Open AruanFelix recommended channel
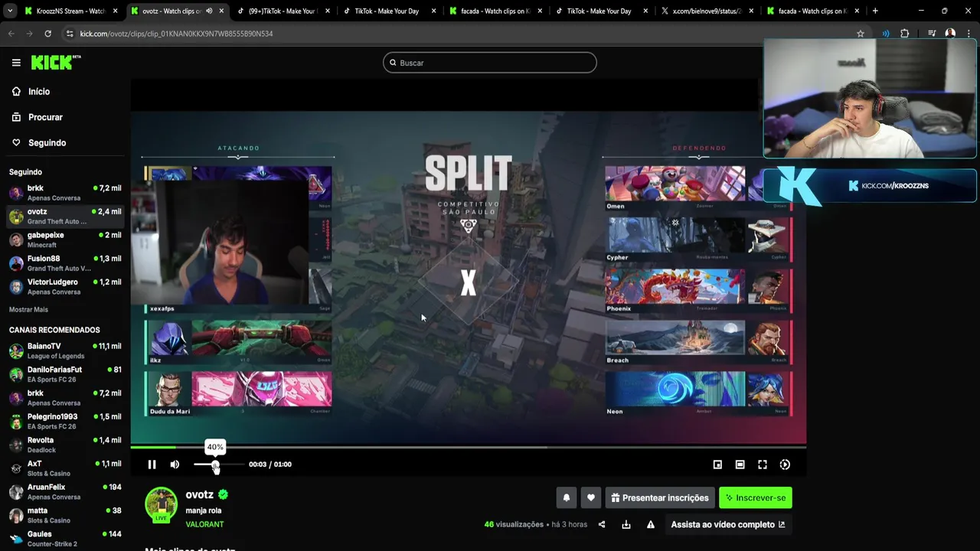 tap(64, 491)
